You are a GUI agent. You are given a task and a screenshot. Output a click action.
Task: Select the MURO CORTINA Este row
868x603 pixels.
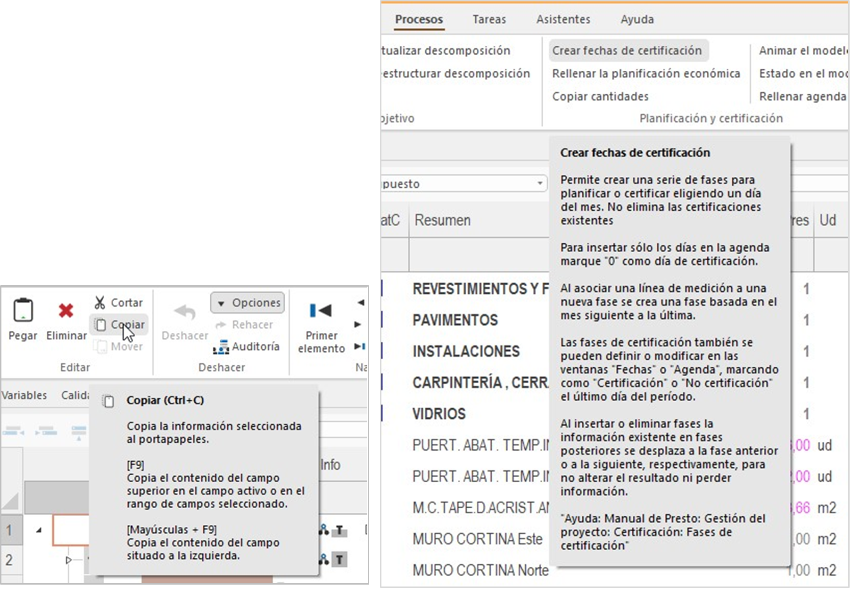pos(477,539)
